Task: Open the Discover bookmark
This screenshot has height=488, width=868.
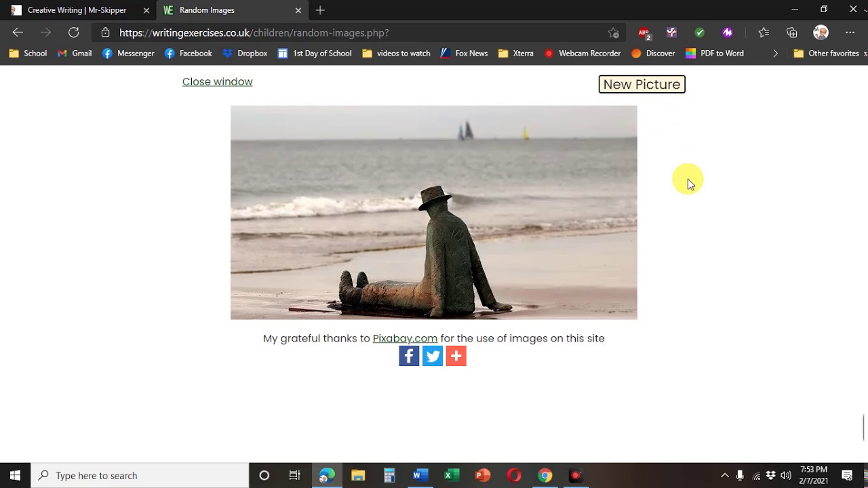Action: 653,54
